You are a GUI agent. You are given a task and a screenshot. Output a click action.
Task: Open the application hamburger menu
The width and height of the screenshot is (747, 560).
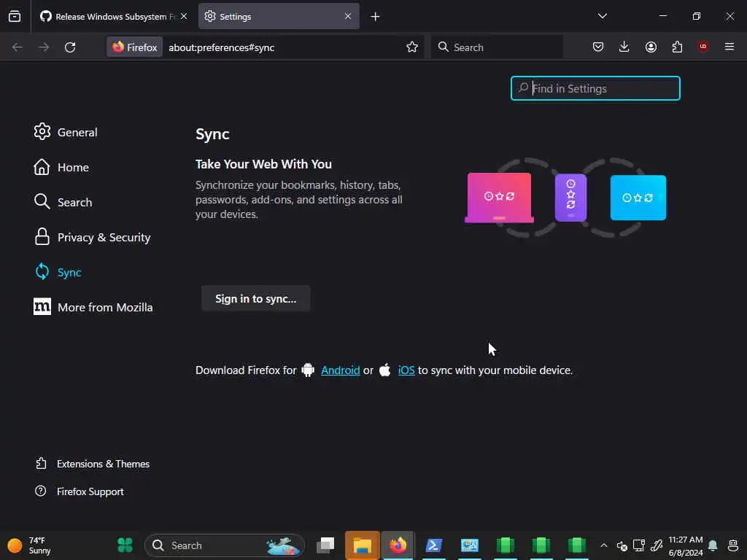click(729, 47)
